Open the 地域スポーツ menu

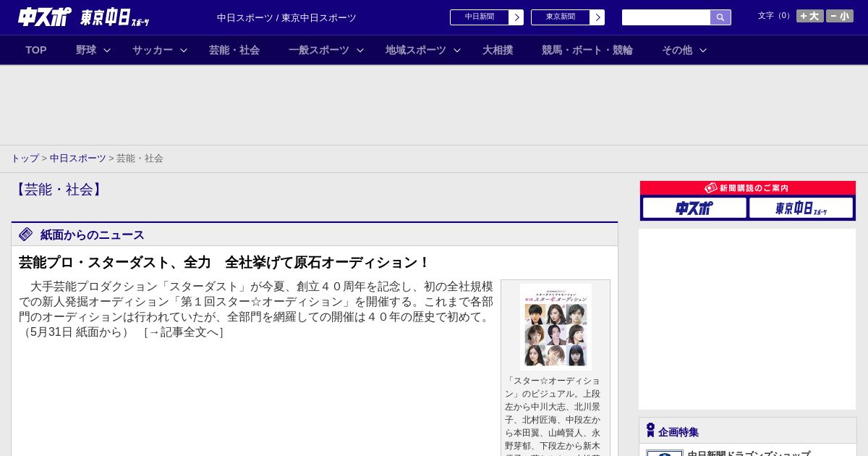tap(416, 50)
